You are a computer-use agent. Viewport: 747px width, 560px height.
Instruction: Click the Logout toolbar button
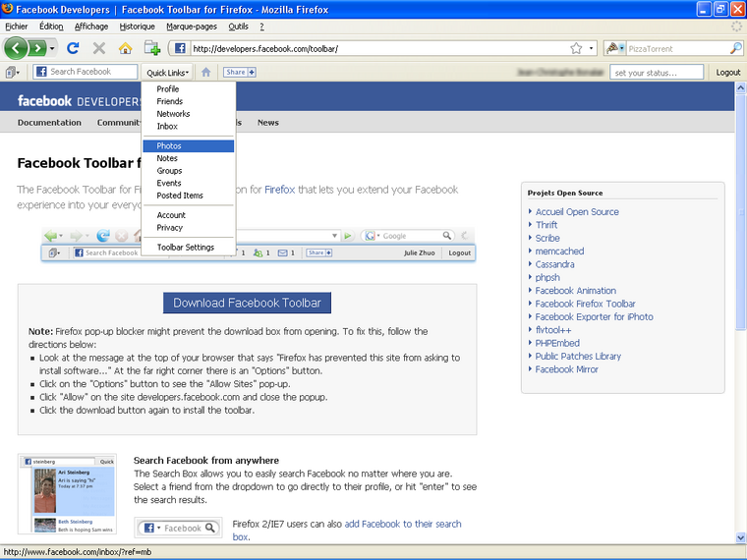tap(728, 73)
